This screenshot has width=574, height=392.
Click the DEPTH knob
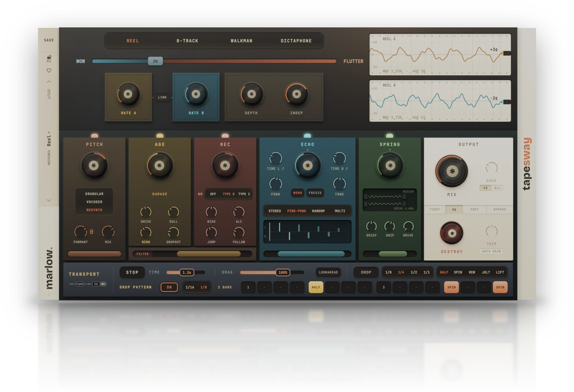(x=251, y=94)
